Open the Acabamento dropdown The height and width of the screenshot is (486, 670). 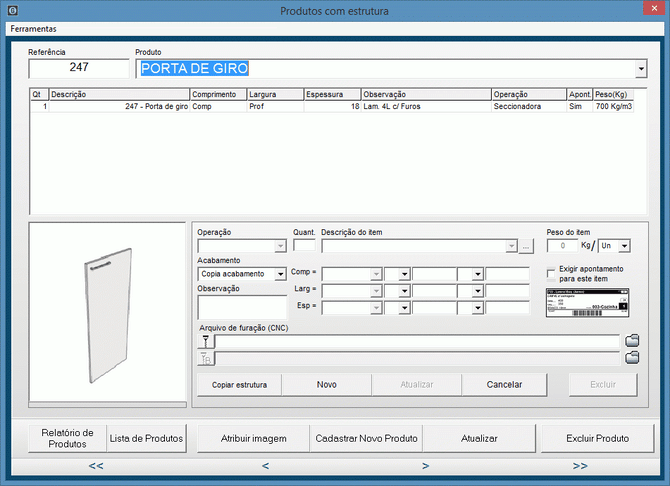[x=280, y=274]
